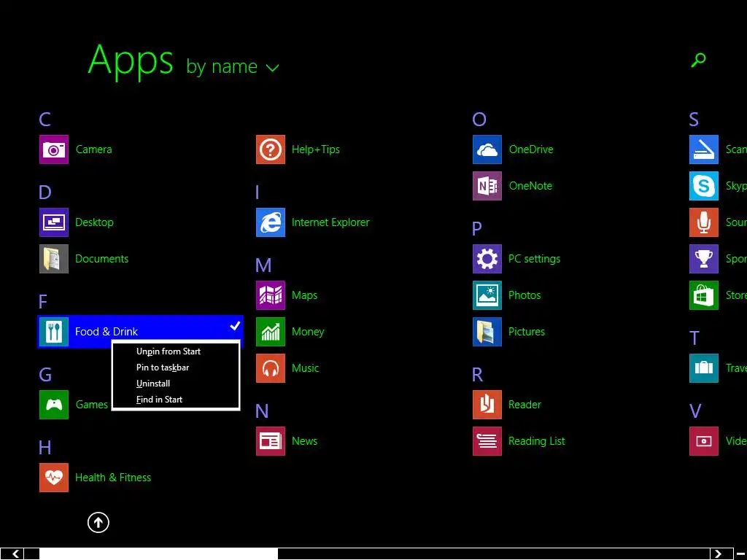This screenshot has height=560, width=747.
Task: Click the 'Pictures' label
Action: tap(527, 332)
